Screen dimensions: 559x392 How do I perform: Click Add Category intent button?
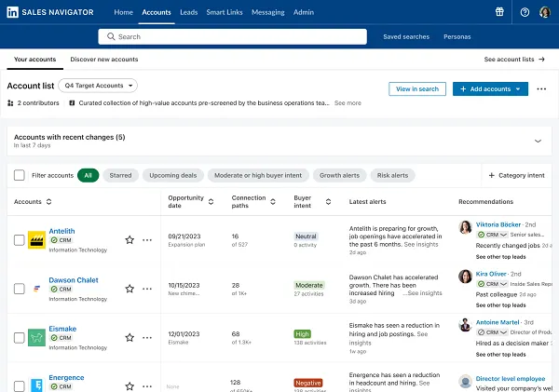click(x=516, y=175)
